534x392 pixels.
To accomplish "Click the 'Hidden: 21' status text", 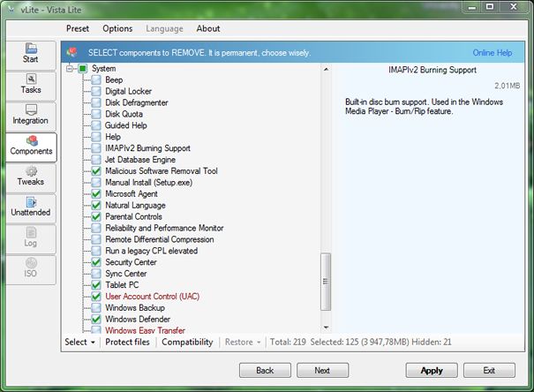I will 432,342.
